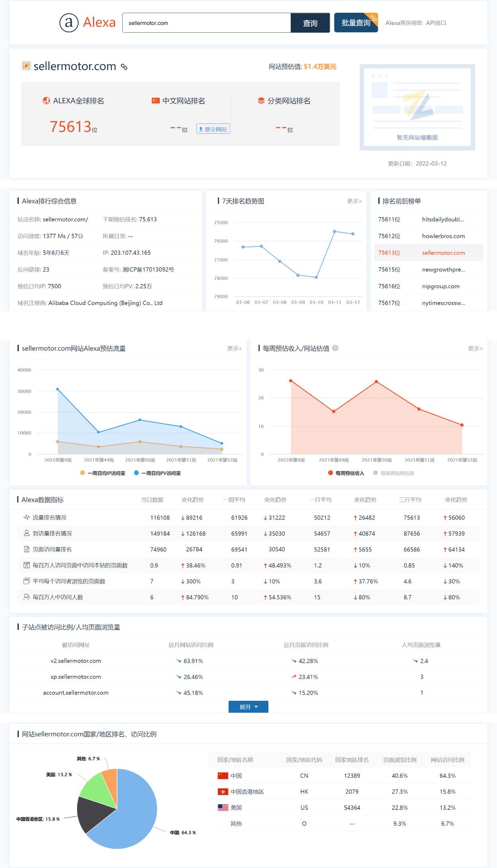Open the Alexa查询帮助 link
The width and height of the screenshot is (497, 868).
pyautogui.click(x=404, y=23)
